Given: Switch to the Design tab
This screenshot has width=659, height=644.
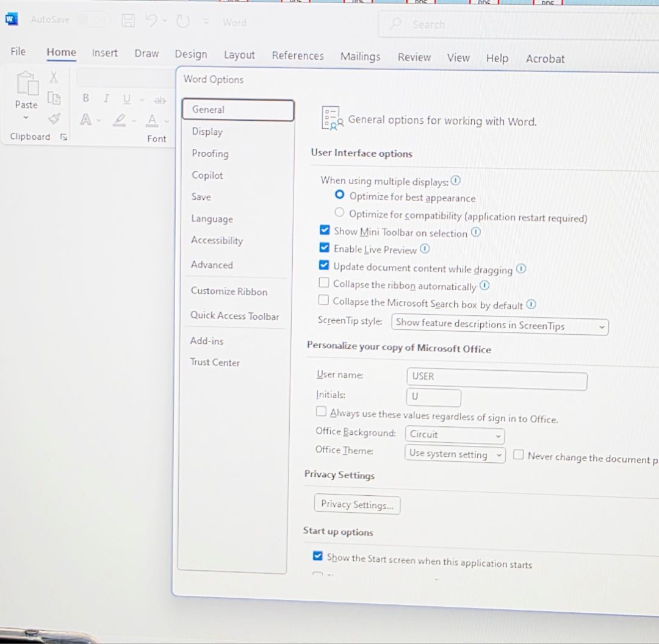Looking at the screenshot, I should click(x=191, y=54).
